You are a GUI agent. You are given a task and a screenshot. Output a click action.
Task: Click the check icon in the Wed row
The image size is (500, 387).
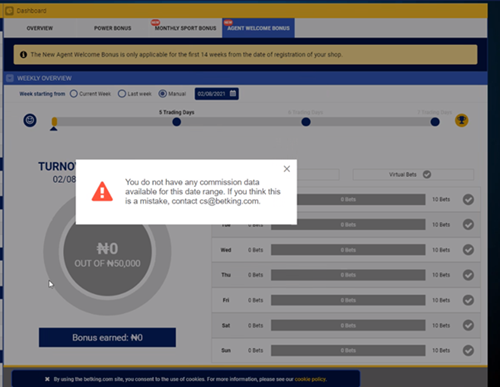(468, 250)
